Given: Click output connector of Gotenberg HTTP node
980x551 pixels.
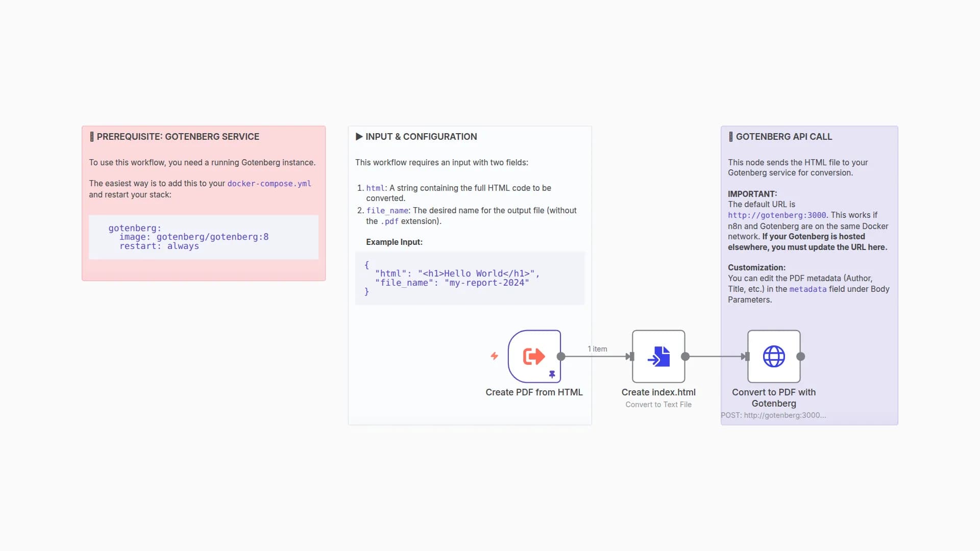Looking at the screenshot, I should click(801, 357).
